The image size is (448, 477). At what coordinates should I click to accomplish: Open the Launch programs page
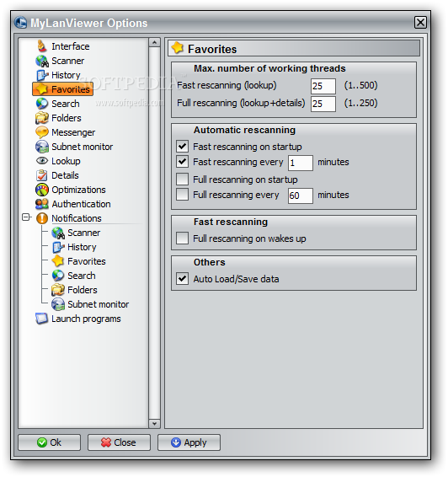pyautogui.click(x=86, y=319)
